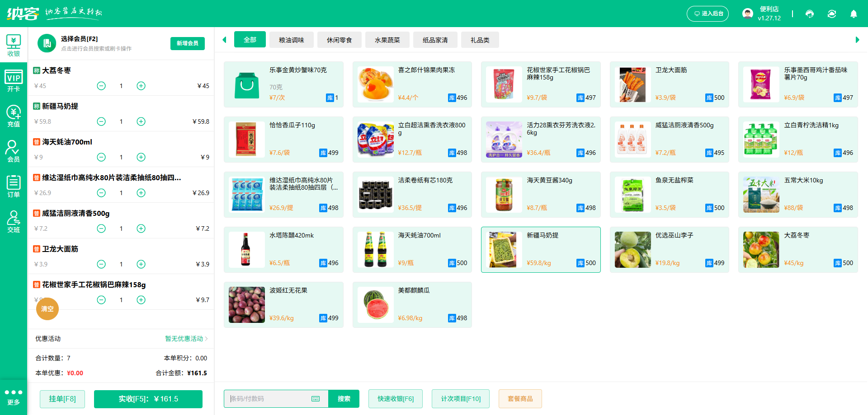
Task: Switch to the 休闲零食 category tab
Action: tap(339, 40)
